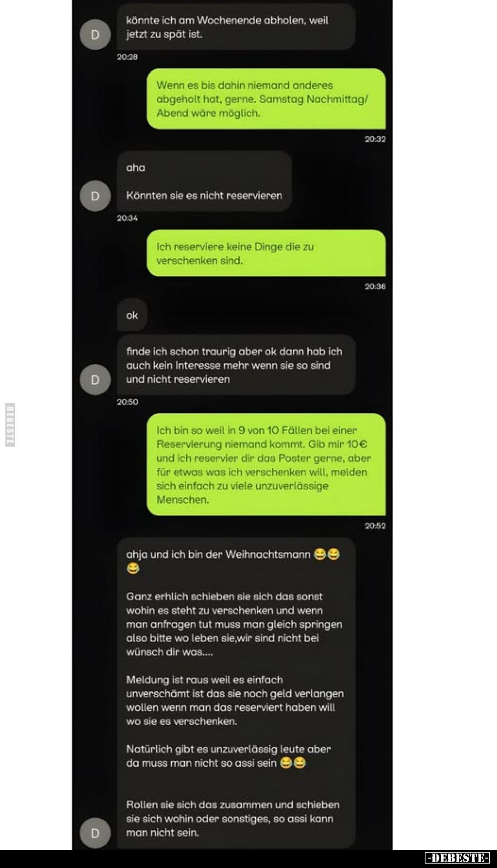Tap the 20:50 timestamp

pyautogui.click(x=127, y=401)
